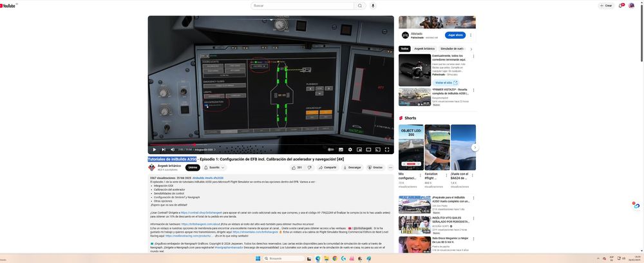Open options for PRIMER VISTAZO video
Viewport: 644px width, 263px height.
(473, 90)
